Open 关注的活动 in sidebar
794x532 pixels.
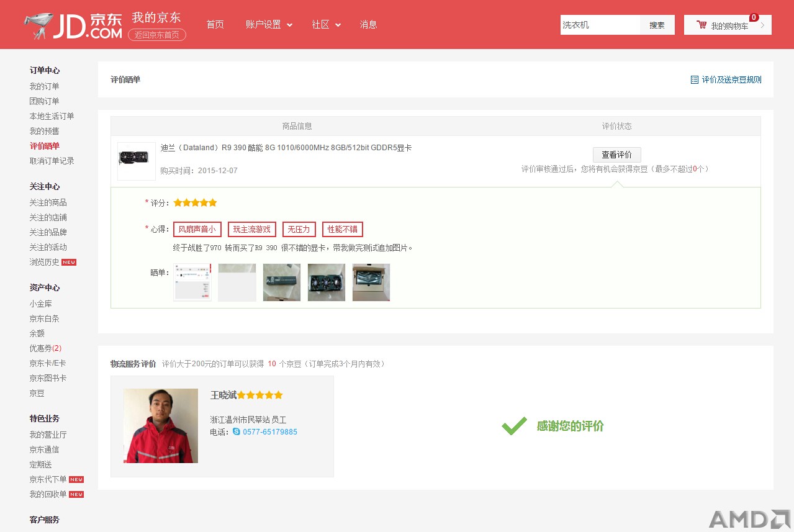pos(48,247)
